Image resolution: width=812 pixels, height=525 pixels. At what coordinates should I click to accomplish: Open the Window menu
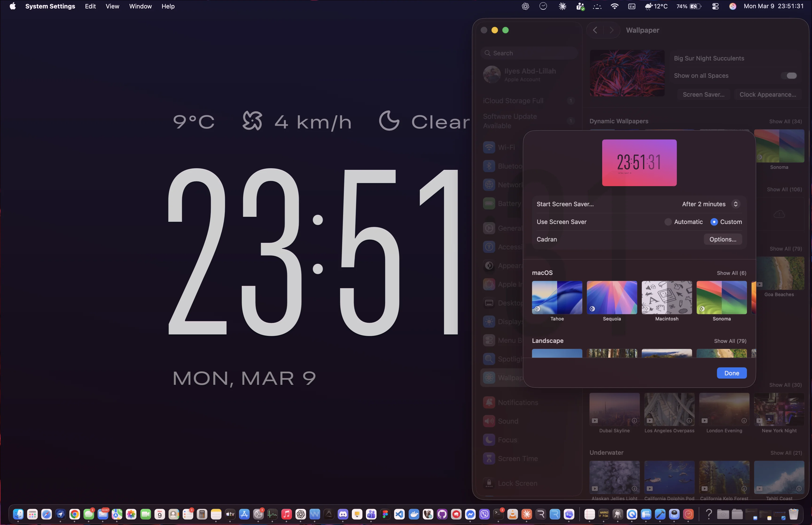click(141, 6)
